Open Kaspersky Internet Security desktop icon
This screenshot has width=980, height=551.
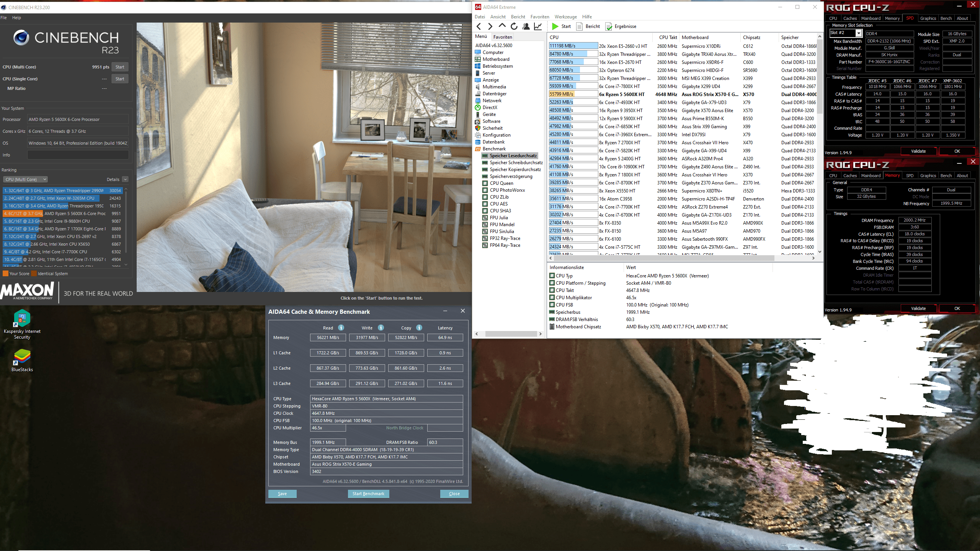[22, 324]
